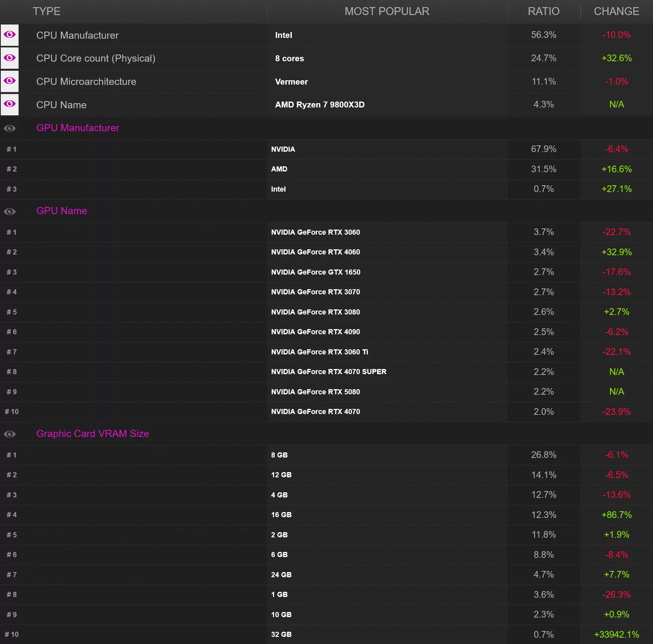
Task: Collapse the GPU Manufacturer section heading
Action: (78, 128)
